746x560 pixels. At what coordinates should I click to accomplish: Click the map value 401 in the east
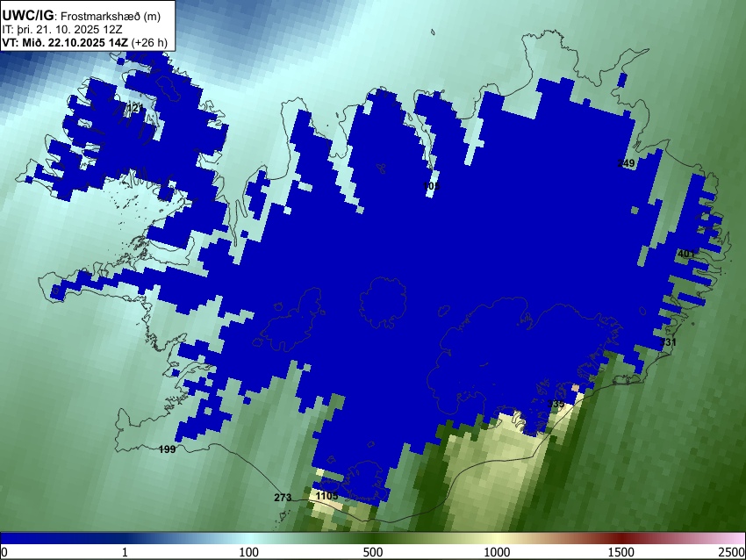tap(686, 254)
